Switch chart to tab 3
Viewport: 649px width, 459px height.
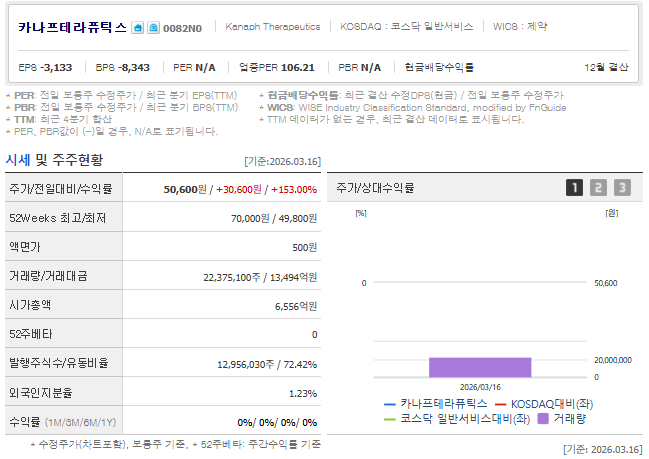[622, 187]
